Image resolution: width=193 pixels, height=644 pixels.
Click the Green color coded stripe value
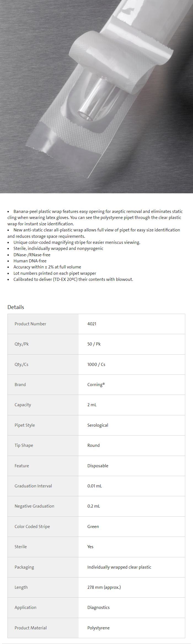pos(93,526)
